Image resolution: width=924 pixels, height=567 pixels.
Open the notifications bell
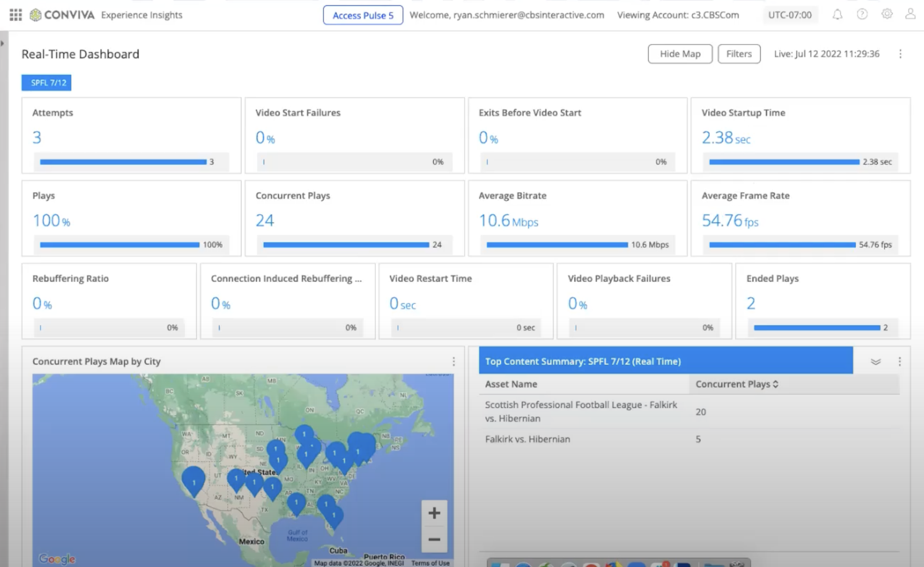pos(837,15)
